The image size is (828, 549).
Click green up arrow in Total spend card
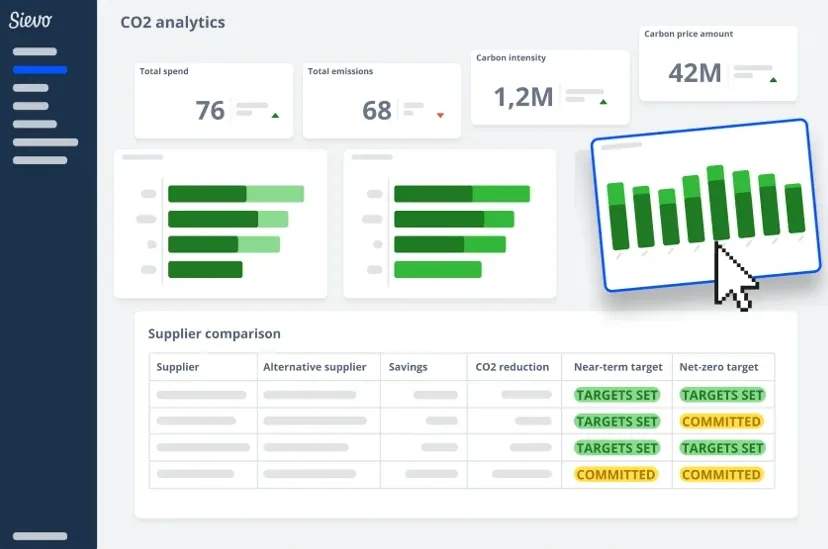[x=275, y=115]
